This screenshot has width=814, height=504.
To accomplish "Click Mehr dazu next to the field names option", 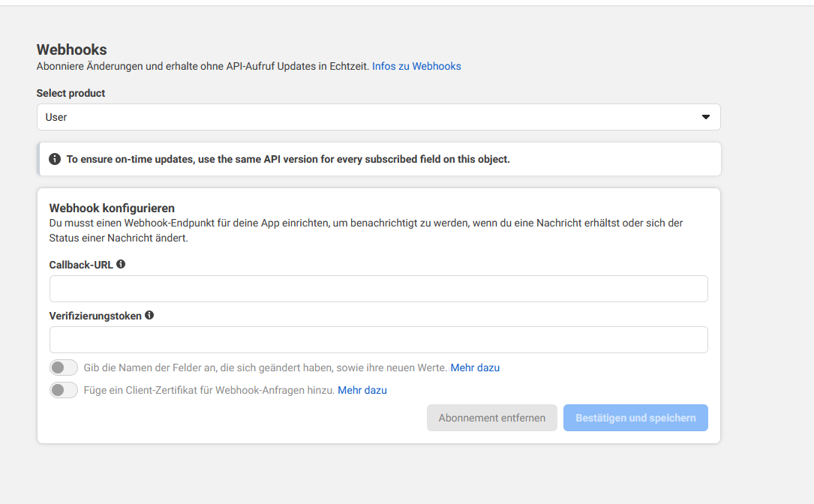I will pyautogui.click(x=475, y=367).
